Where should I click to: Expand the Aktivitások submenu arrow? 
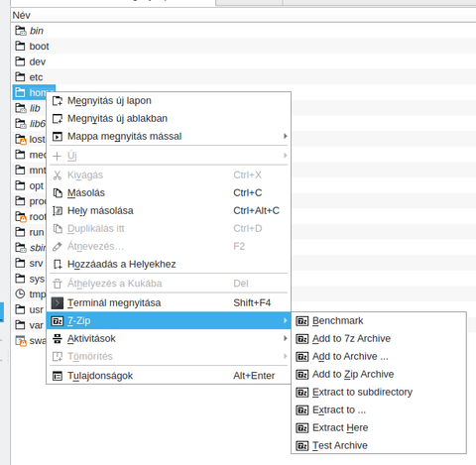pos(285,338)
